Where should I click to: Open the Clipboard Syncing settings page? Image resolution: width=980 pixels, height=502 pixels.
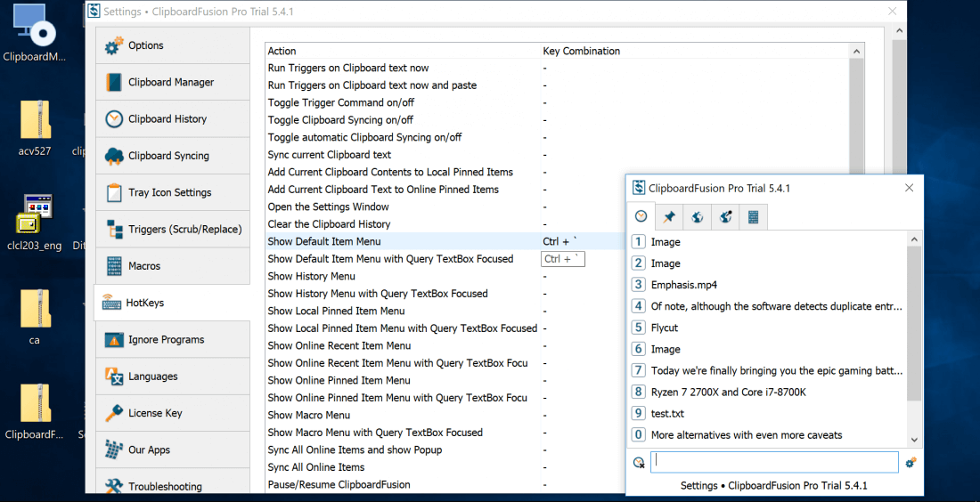pos(168,156)
